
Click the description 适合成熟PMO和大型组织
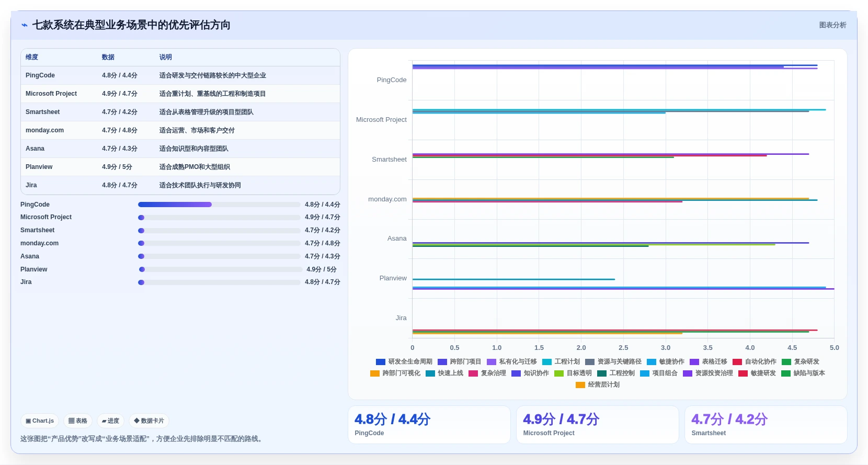pyautogui.click(x=195, y=167)
